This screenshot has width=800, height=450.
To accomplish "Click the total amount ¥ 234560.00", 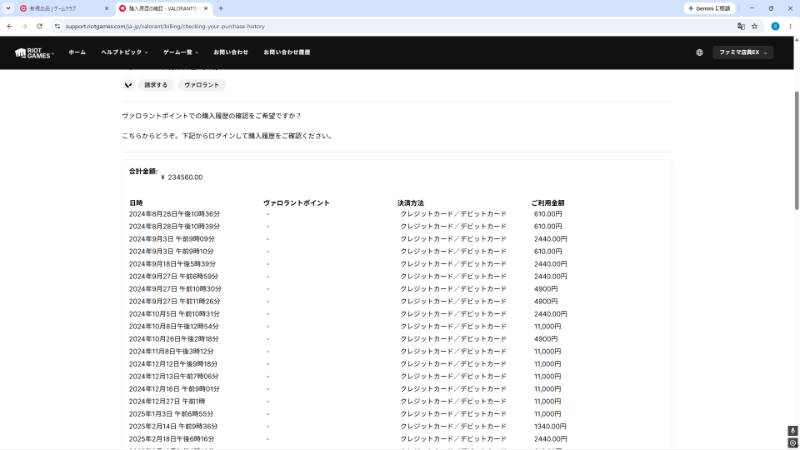I will click(182, 177).
